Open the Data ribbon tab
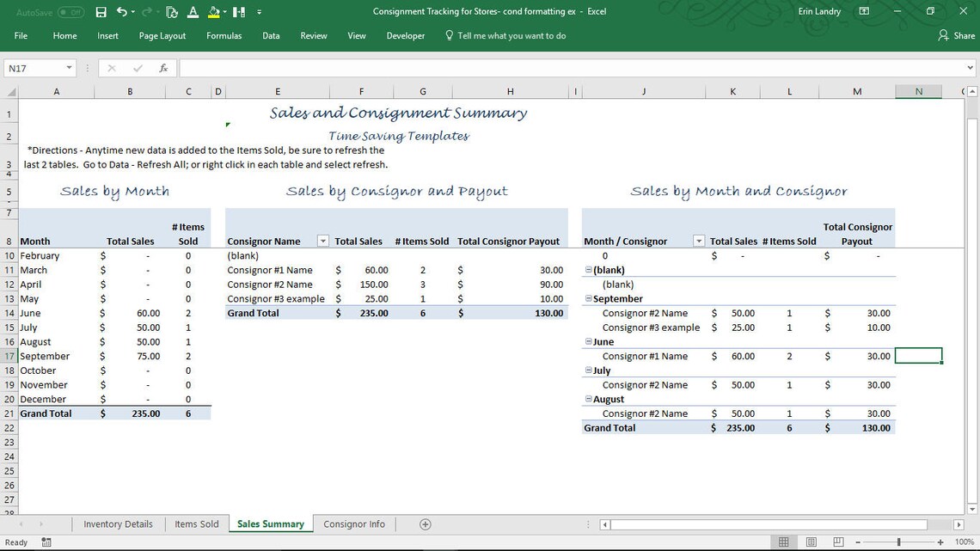980x551 pixels. [x=271, y=35]
